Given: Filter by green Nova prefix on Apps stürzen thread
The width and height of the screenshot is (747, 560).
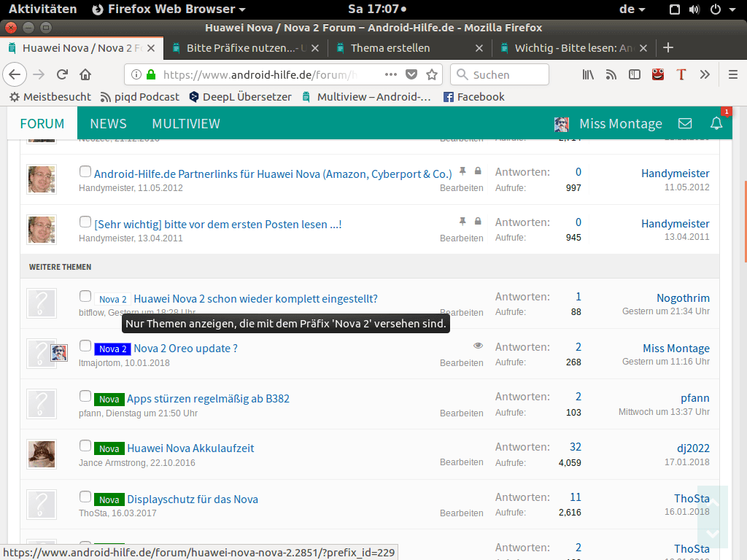Looking at the screenshot, I should [109, 399].
